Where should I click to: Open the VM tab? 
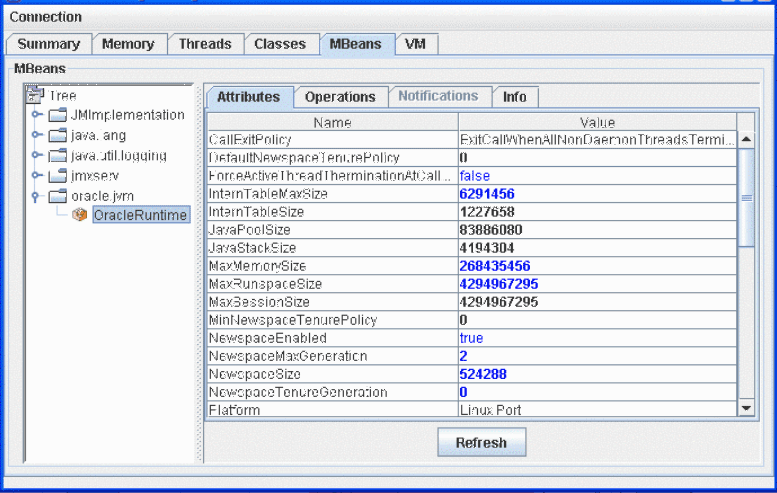pos(415,44)
